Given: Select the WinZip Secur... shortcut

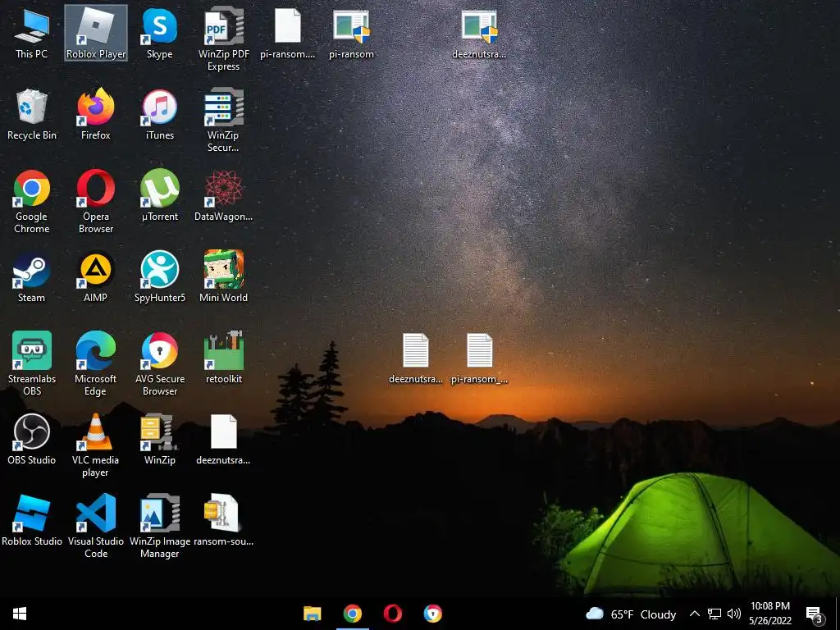Looking at the screenshot, I should (x=223, y=120).
